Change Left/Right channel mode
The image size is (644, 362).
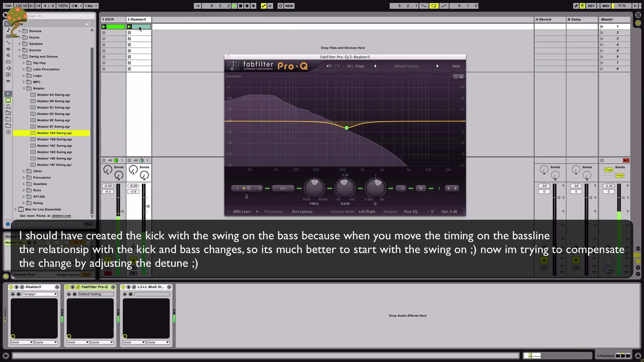coord(367,212)
